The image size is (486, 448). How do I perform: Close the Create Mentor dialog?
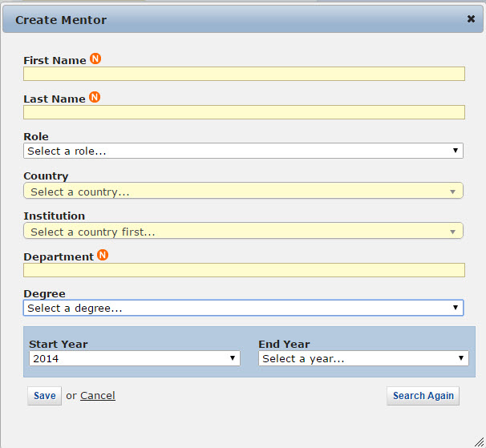[x=471, y=19]
